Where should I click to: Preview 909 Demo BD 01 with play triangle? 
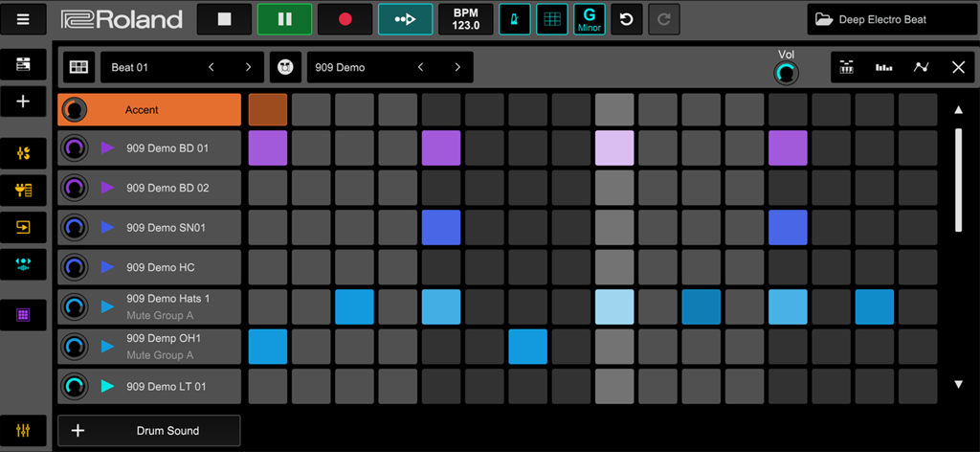[108, 147]
